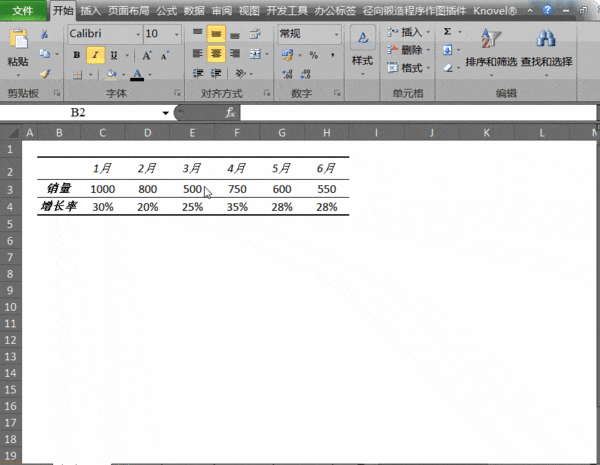Toggle align text left
This screenshot has height=465, width=600.
click(197, 53)
